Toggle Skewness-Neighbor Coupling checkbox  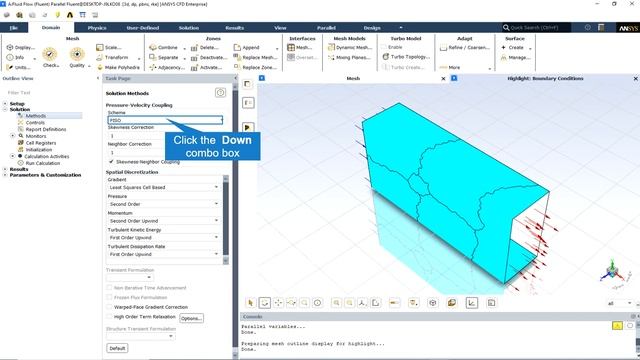[x=111, y=162]
